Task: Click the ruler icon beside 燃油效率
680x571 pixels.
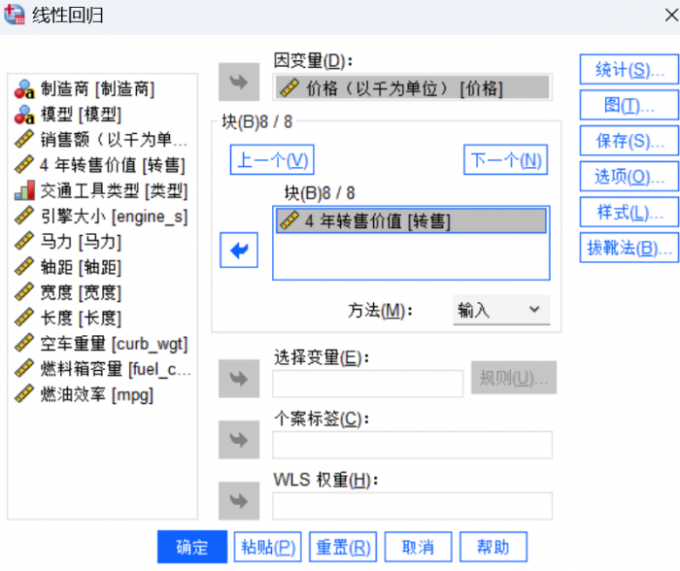Action: pyautogui.click(x=24, y=395)
